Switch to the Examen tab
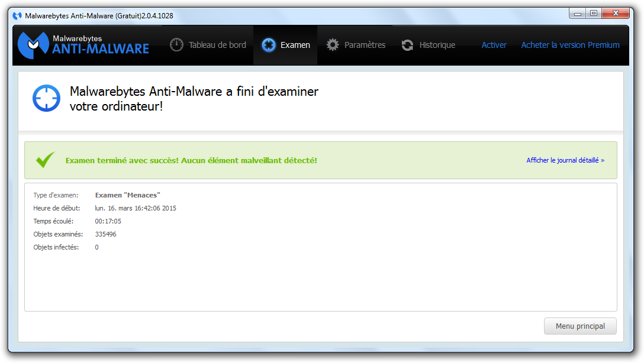Screen dimensions: 644x363 pyautogui.click(x=285, y=45)
